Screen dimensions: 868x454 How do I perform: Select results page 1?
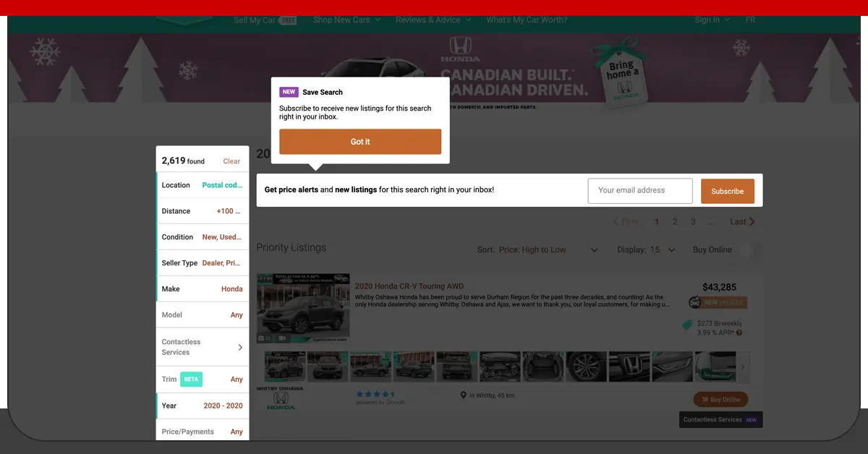(x=657, y=222)
